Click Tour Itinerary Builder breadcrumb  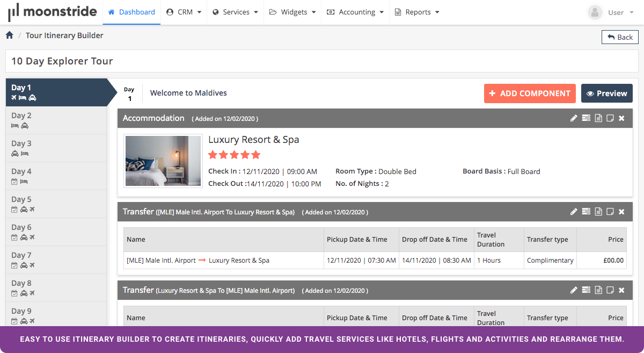[x=64, y=35]
